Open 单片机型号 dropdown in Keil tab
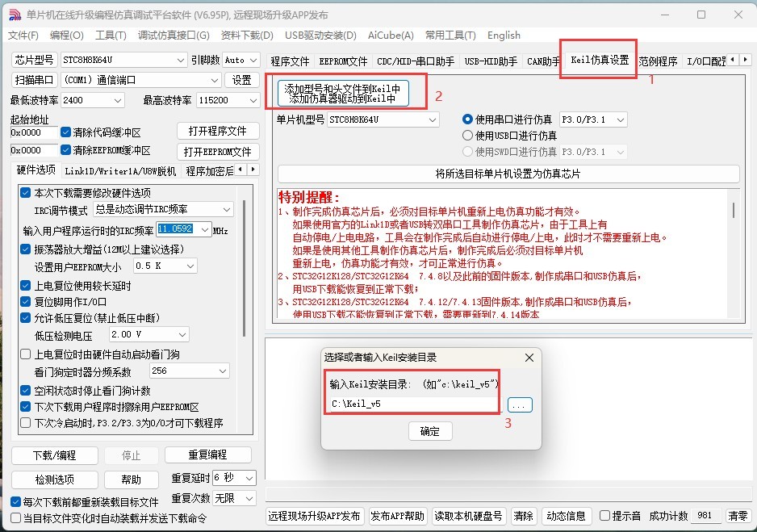757x532 pixels. tap(383, 119)
